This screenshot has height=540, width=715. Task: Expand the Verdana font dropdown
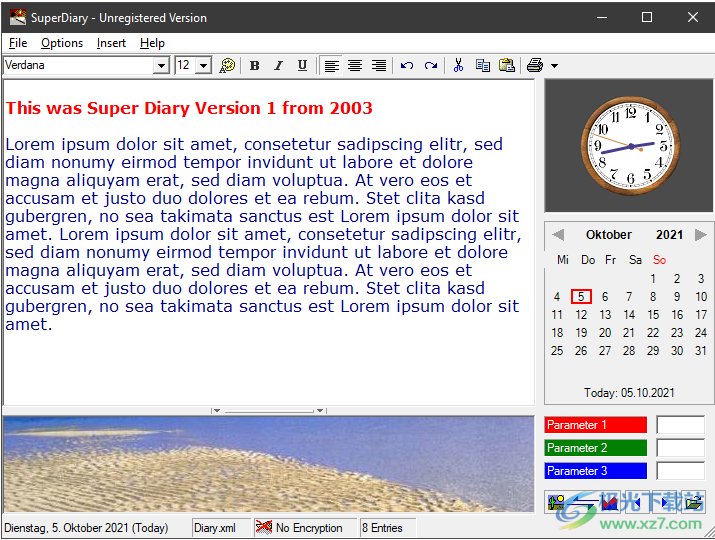(x=161, y=66)
